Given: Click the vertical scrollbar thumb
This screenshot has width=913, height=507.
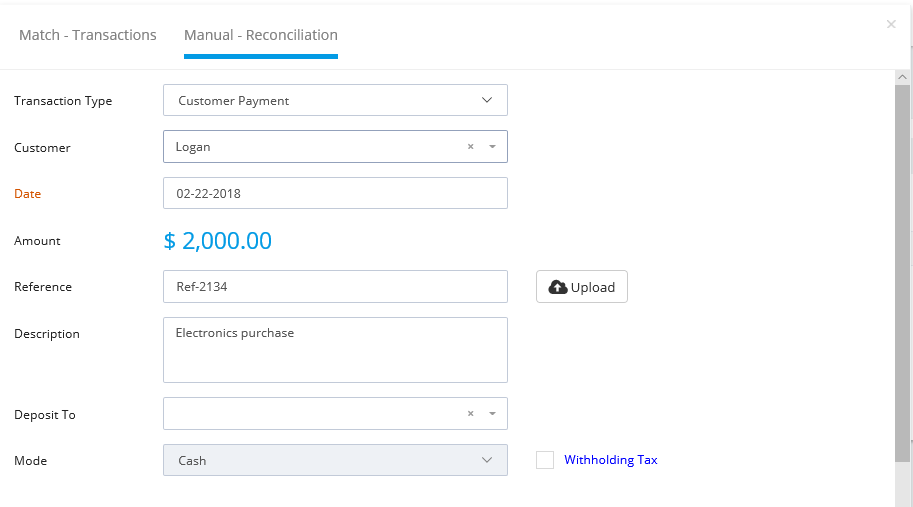Looking at the screenshot, I should pyautogui.click(x=903, y=274).
